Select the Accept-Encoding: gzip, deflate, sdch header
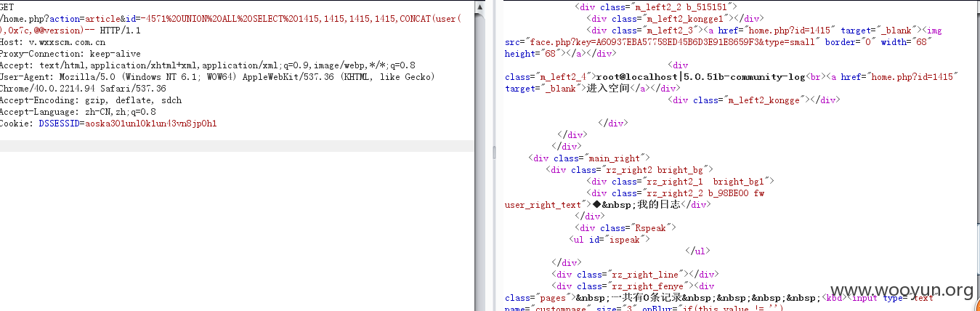The height and width of the screenshot is (311, 980). click(x=91, y=100)
